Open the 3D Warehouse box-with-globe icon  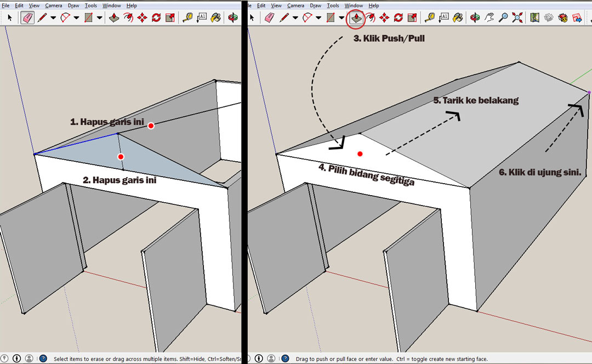(563, 18)
